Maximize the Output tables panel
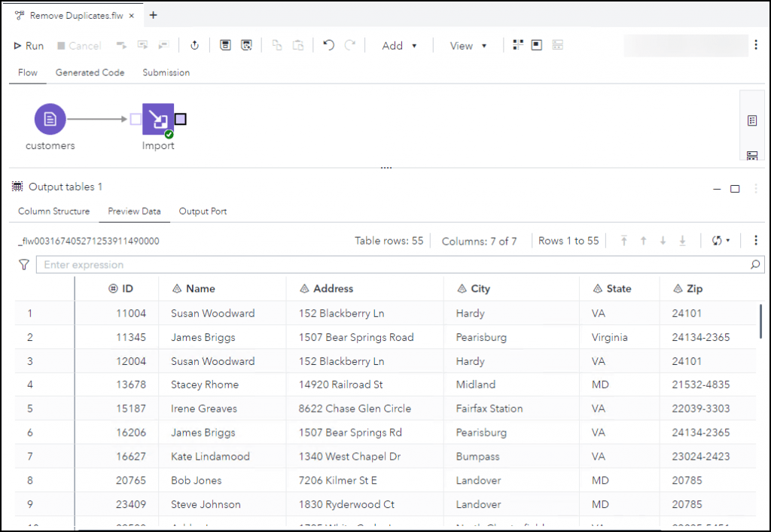The width and height of the screenshot is (771, 532). coord(736,189)
